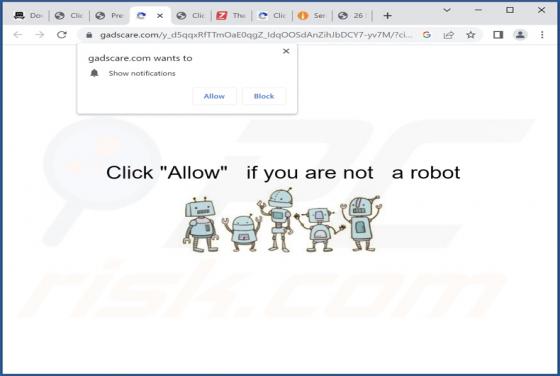Click the Block notifications button
This screenshot has width=560, height=376.
tap(264, 96)
